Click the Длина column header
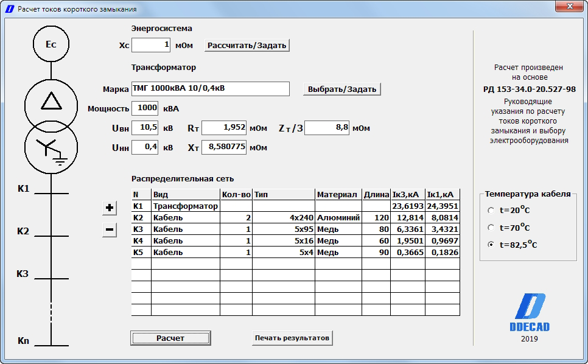The width and height of the screenshot is (588, 364). (x=376, y=194)
